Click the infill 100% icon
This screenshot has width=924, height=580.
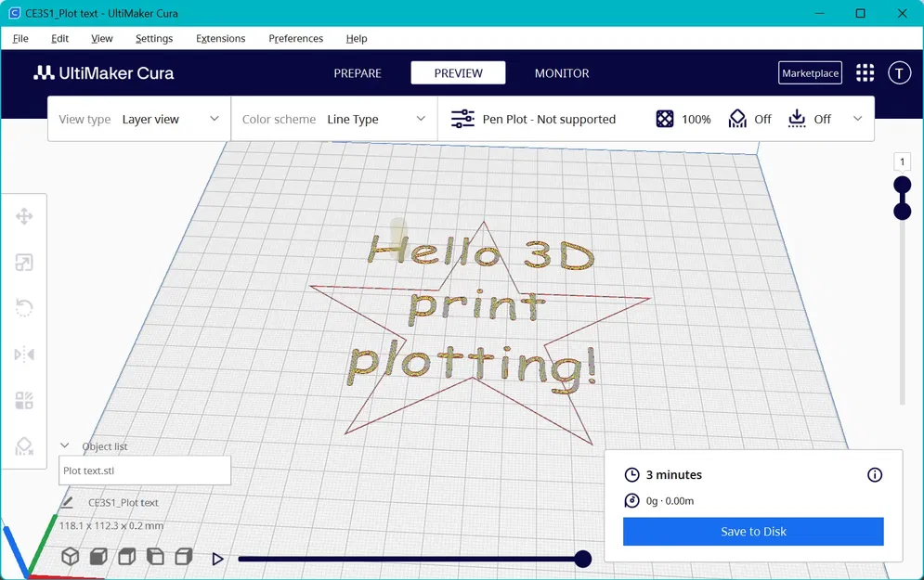click(x=665, y=119)
